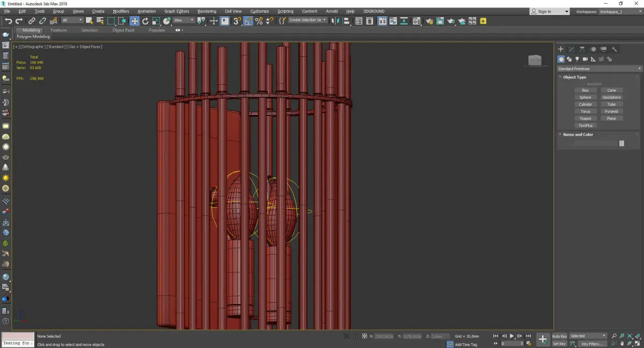
Task: Open the Schematic View icon
Action: coord(404,21)
